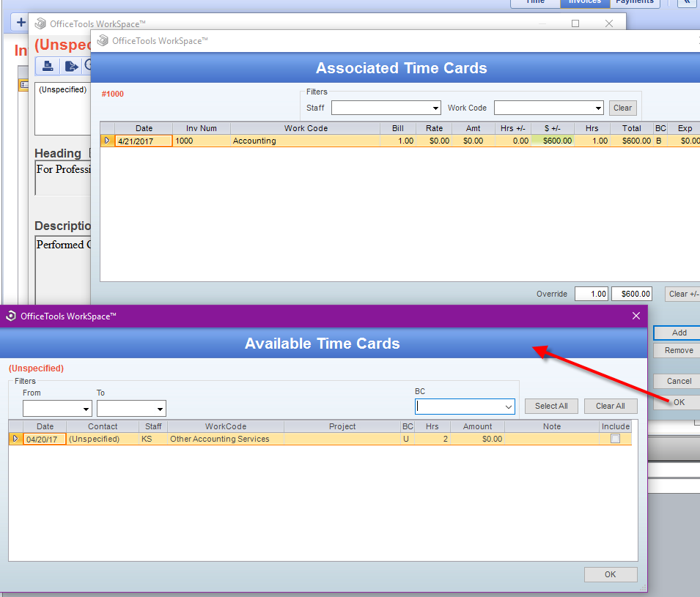Click the Amount cell showing $0.00 in Available Time Cards
700x597 pixels.
coord(477,439)
